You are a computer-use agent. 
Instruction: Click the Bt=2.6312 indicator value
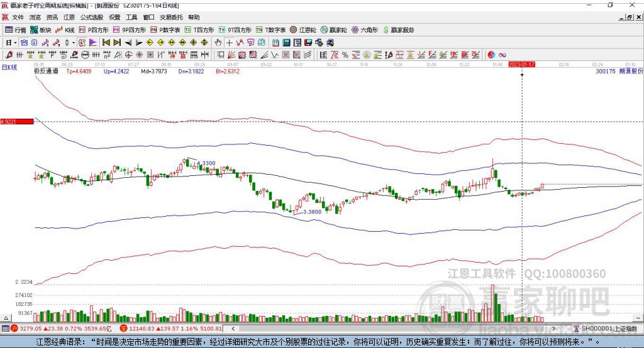click(228, 72)
